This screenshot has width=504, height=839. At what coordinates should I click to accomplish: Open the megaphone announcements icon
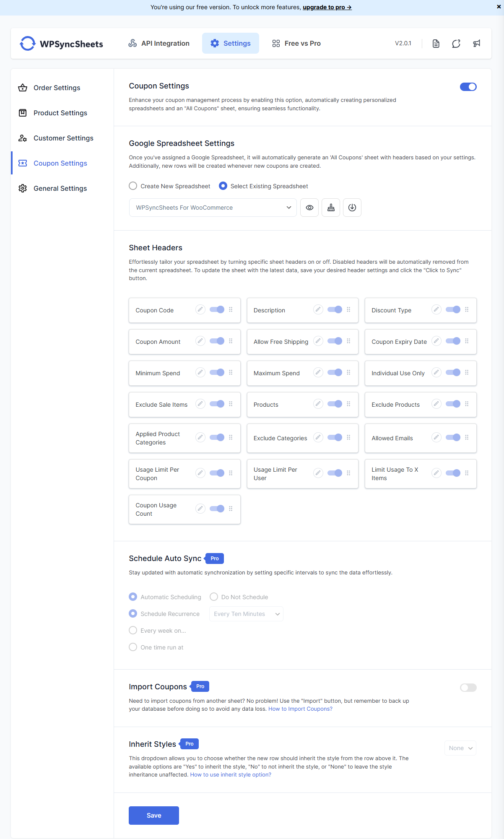[477, 44]
